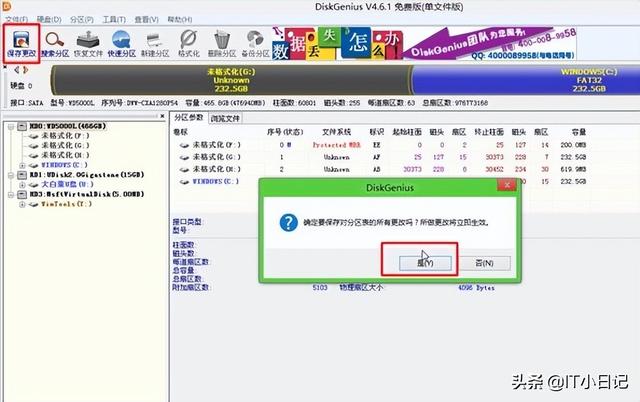Expand the WinTools(Y:) tree node
The image size is (640, 402).
[22, 204]
